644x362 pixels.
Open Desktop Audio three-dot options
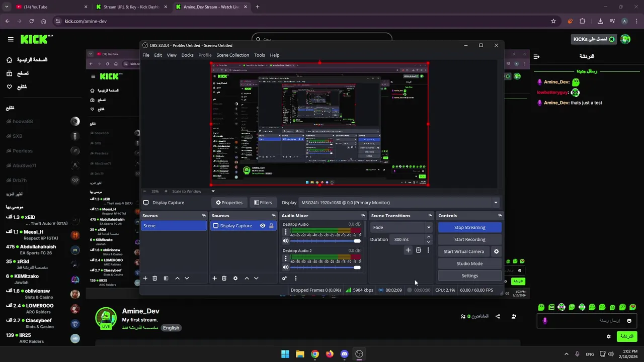click(x=286, y=232)
